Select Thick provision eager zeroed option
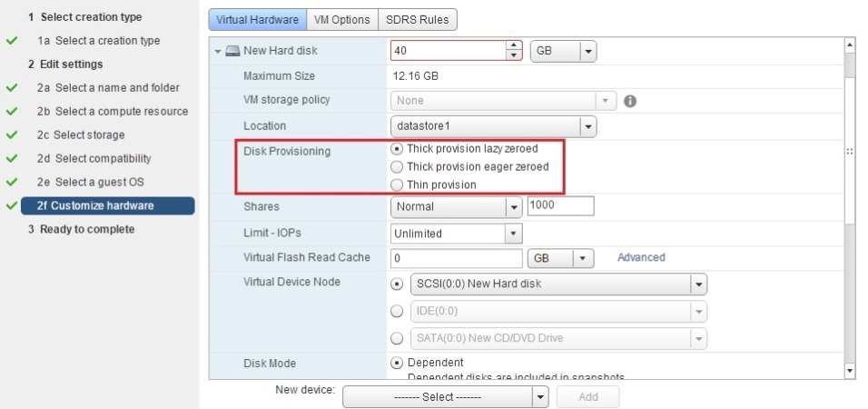Image resolution: width=868 pixels, height=409 pixels. coord(397,167)
